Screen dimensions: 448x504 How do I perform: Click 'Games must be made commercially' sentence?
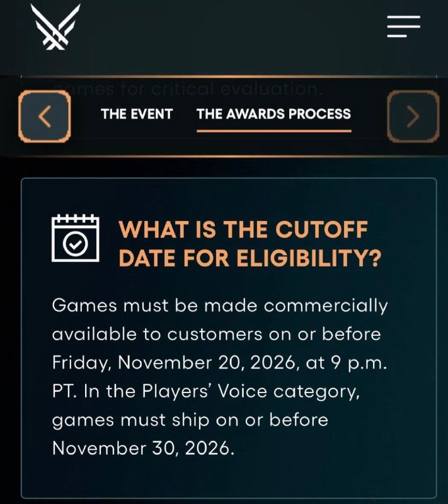pyautogui.click(x=220, y=306)
